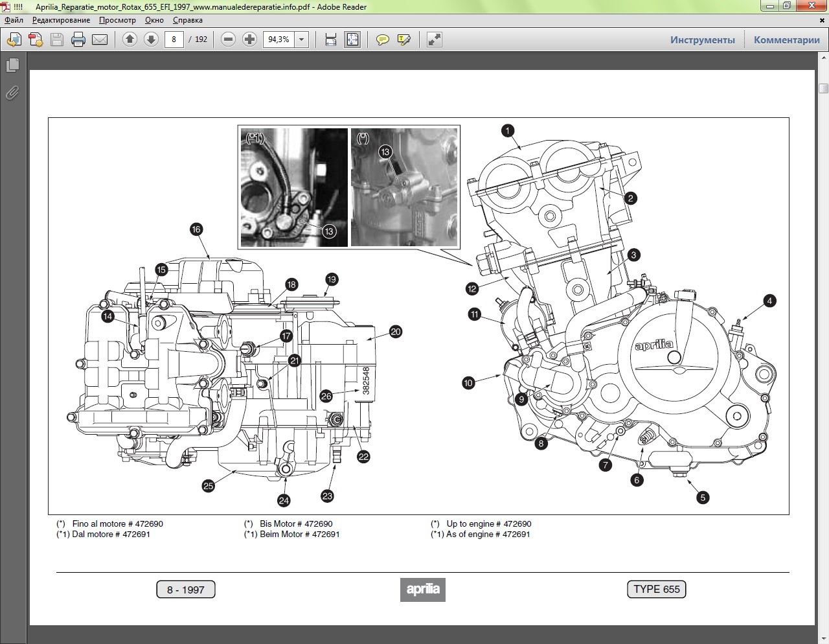Open the Page Thumbnails side panel
829x644 pixels.
pos(12,65)
